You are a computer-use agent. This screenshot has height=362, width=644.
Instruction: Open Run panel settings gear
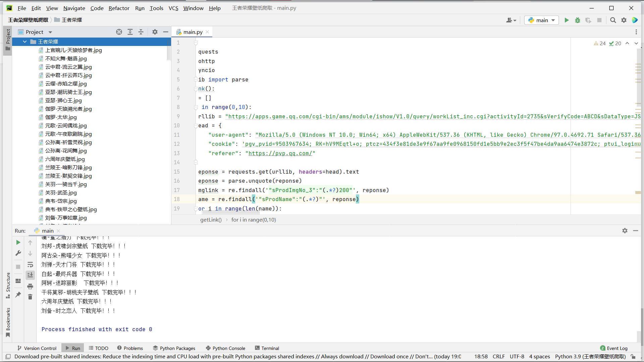[x=625, y=231]
